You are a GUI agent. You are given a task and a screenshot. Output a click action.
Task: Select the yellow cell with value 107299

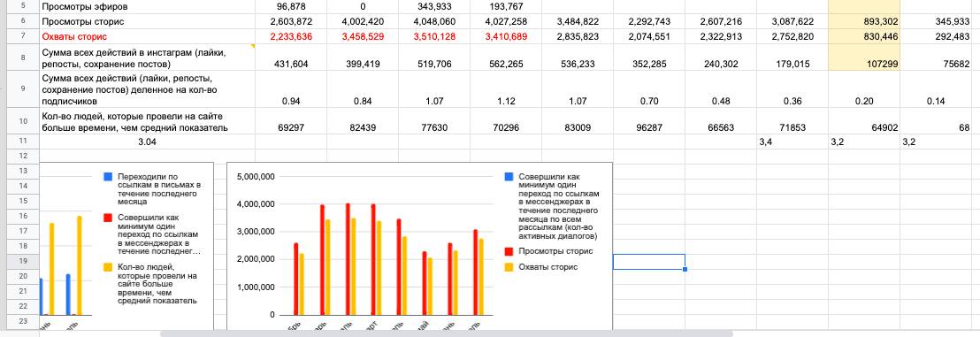(x=864, y=57)
